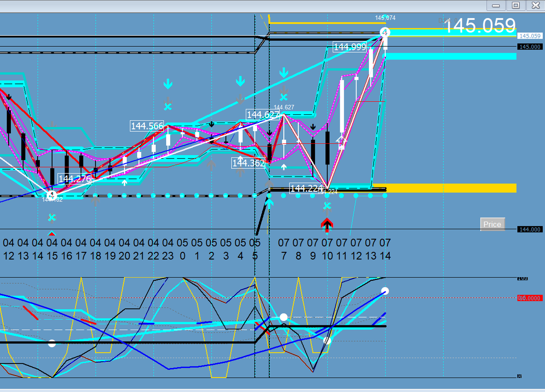Click the 04 23 time axis label
The width and height of the screenshot is (545, 392).
[x=168, y=249]
